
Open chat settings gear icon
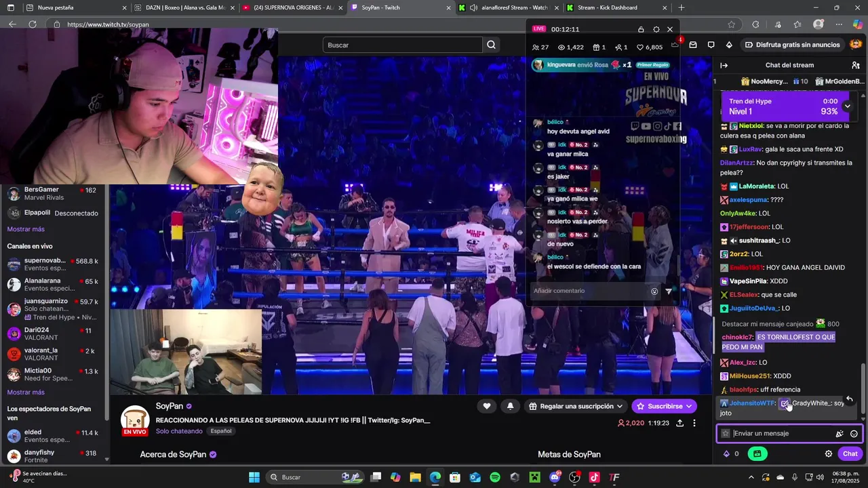pyautogui.click(x=829, y=453)
